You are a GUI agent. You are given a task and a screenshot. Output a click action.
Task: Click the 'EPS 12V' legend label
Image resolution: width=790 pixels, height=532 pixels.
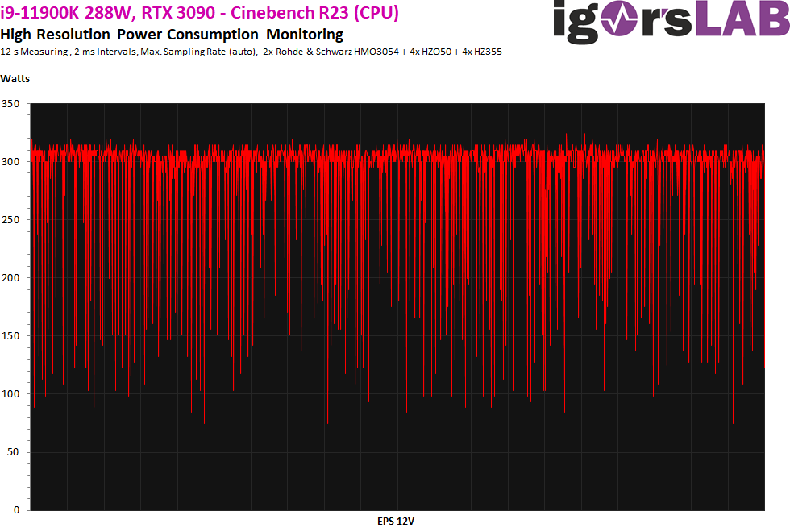pos(396,522)
